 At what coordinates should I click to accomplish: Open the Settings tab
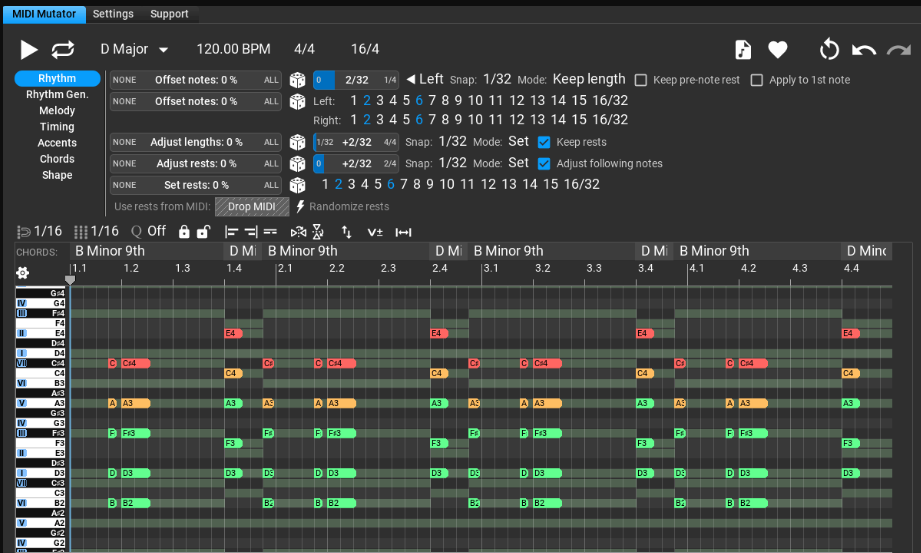(113, 14)
